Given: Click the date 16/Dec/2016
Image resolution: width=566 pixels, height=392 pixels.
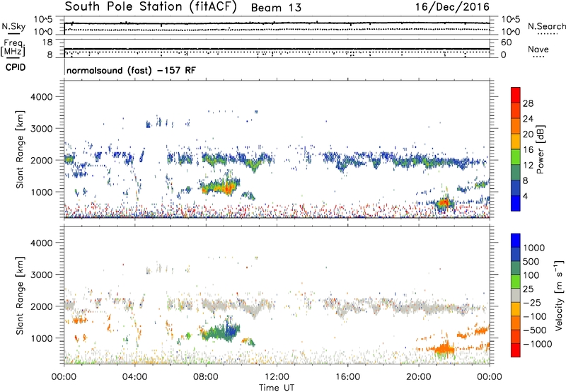Looking at the screenshot, I should 452,7.
